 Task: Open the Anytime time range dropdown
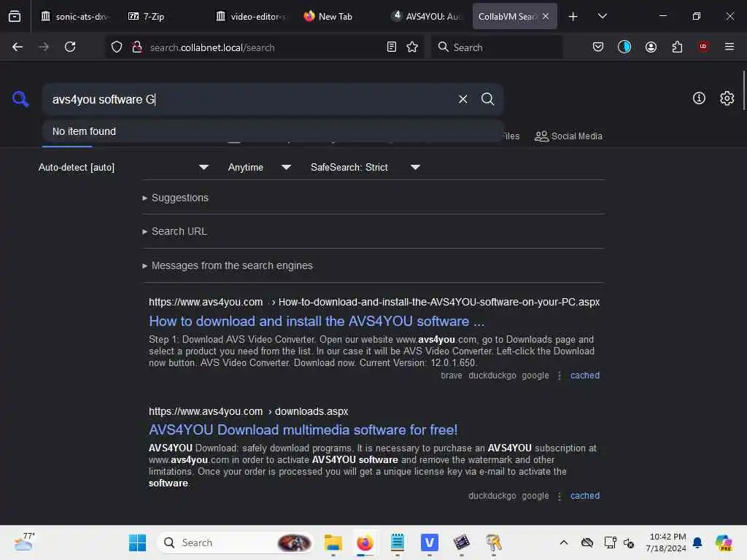point(259,167)
